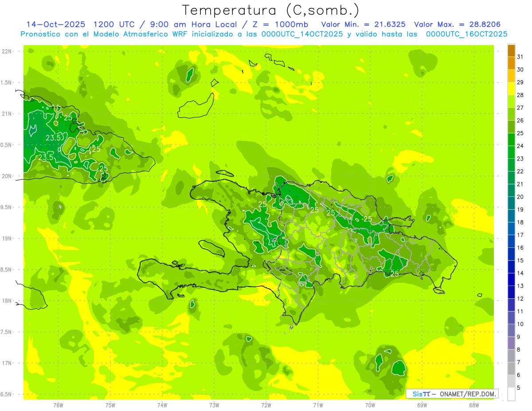The height and width of the screenshot is (411, 532).
Task: Select the purple segment between 8 and 9
Action: (x=511, y=343)
